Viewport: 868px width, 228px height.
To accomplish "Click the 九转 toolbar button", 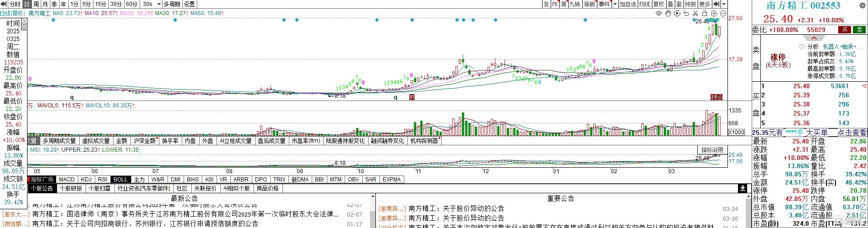I will pyautogui.click(x=575, y=4).
